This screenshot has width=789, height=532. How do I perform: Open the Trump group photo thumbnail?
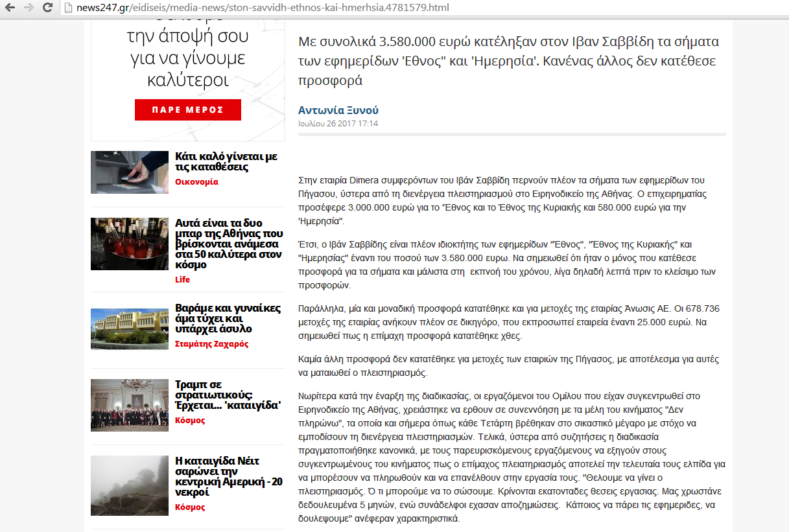pos(130,405)
